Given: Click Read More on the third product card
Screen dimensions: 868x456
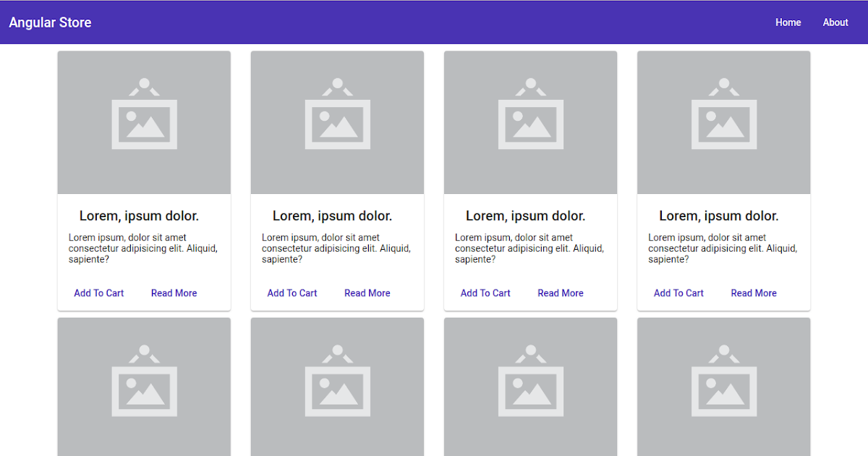Looking at the screenshot, I should pyautogui.click(x=560, y=292).
